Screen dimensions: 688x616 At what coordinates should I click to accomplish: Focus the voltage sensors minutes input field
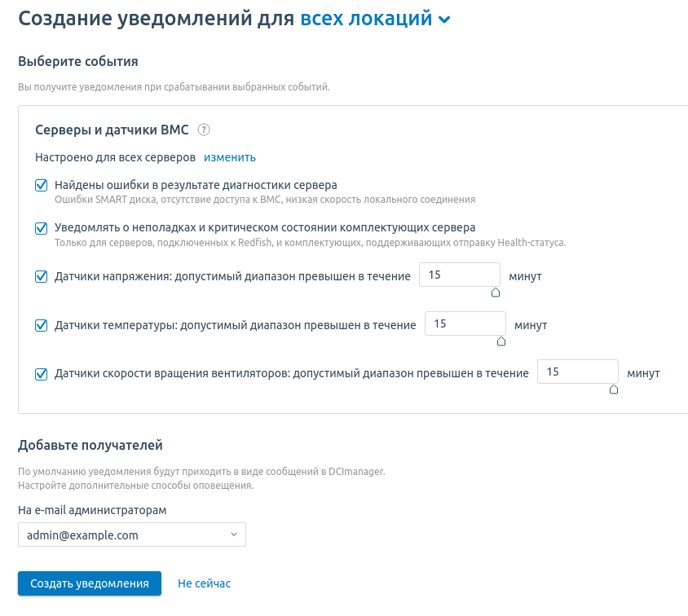click(x=460, y=275)
